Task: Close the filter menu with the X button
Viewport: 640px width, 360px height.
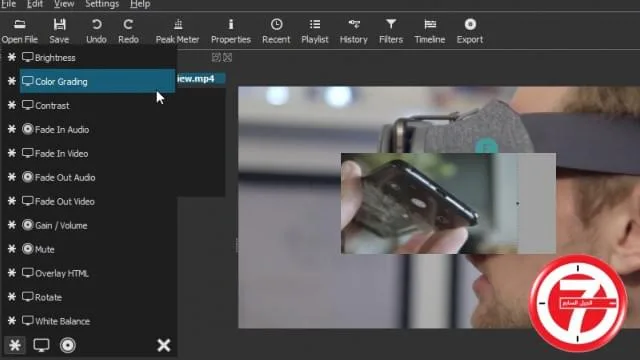Action: pos(164,345)
